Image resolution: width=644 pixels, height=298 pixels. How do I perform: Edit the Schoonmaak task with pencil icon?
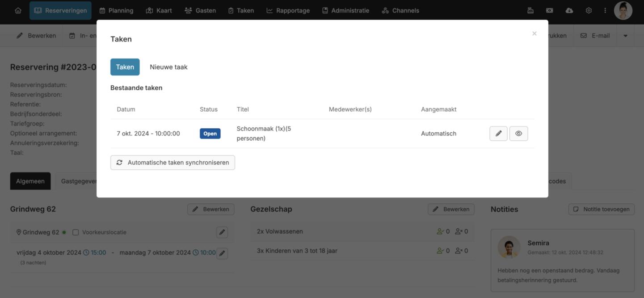point(498,134)
